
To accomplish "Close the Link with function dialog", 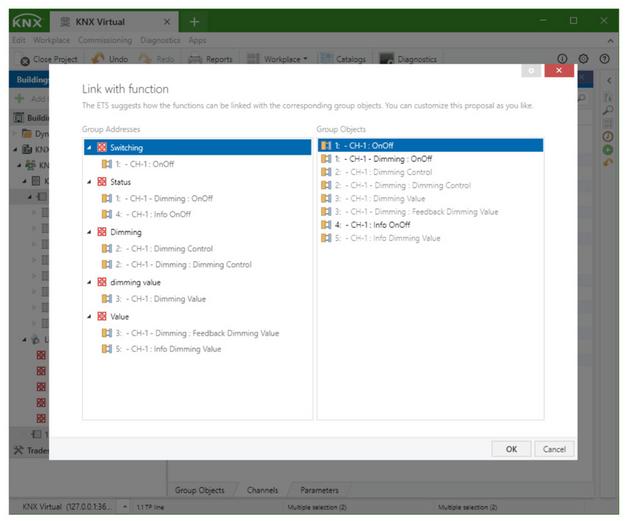I will pos(559,71).
